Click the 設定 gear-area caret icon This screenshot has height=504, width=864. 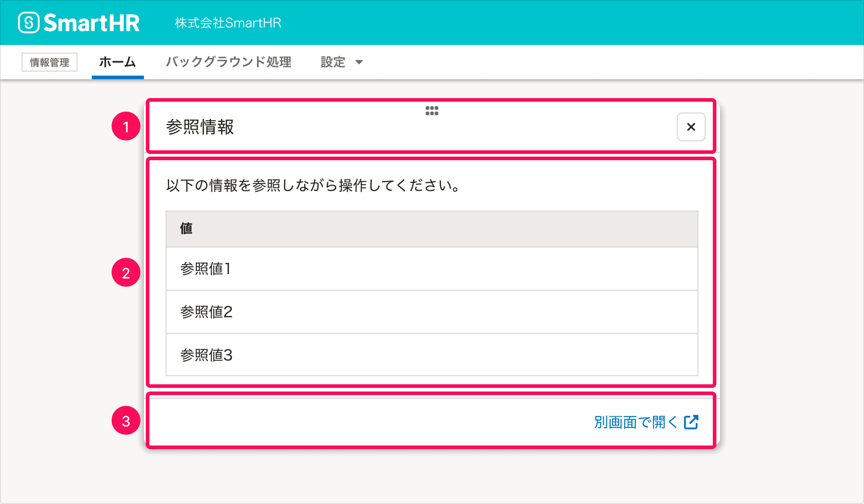click(360, 63)
